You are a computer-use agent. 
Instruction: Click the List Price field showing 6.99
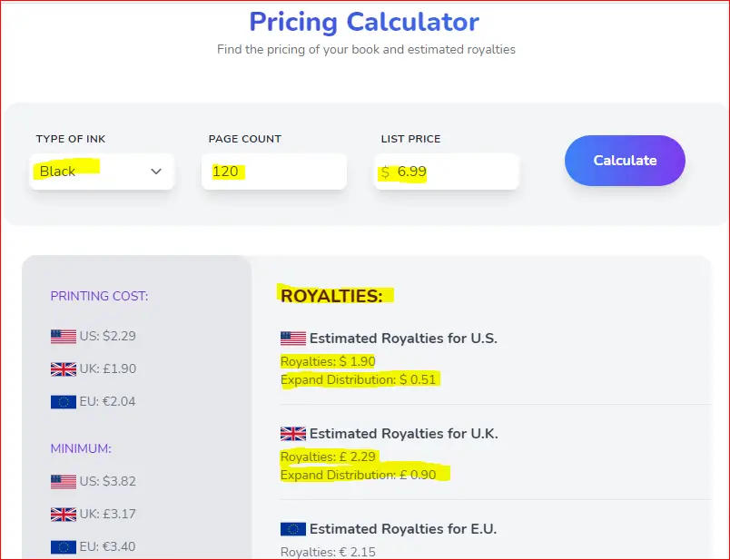coord(447,172)
